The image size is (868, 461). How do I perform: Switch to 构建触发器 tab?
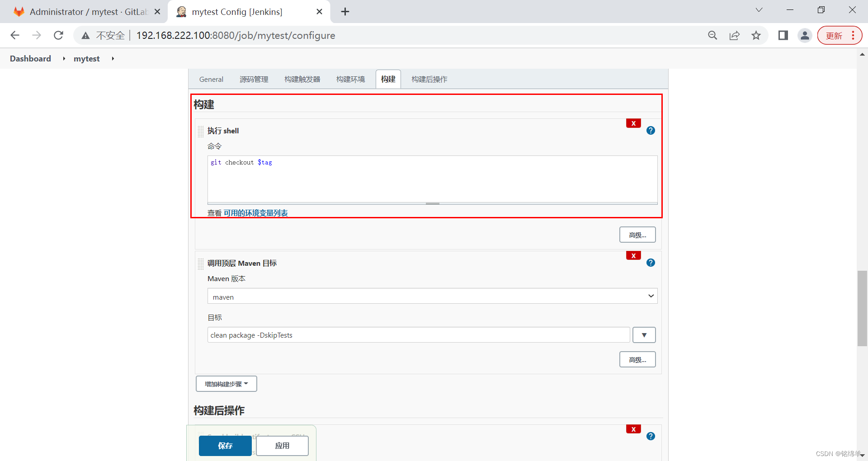coord(302,80)
